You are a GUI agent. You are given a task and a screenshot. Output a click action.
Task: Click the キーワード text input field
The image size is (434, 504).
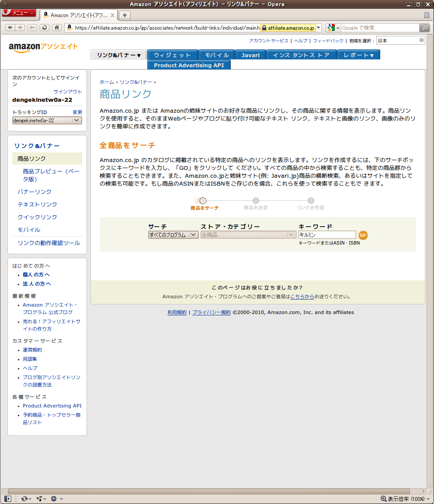[x=327, y=235]
